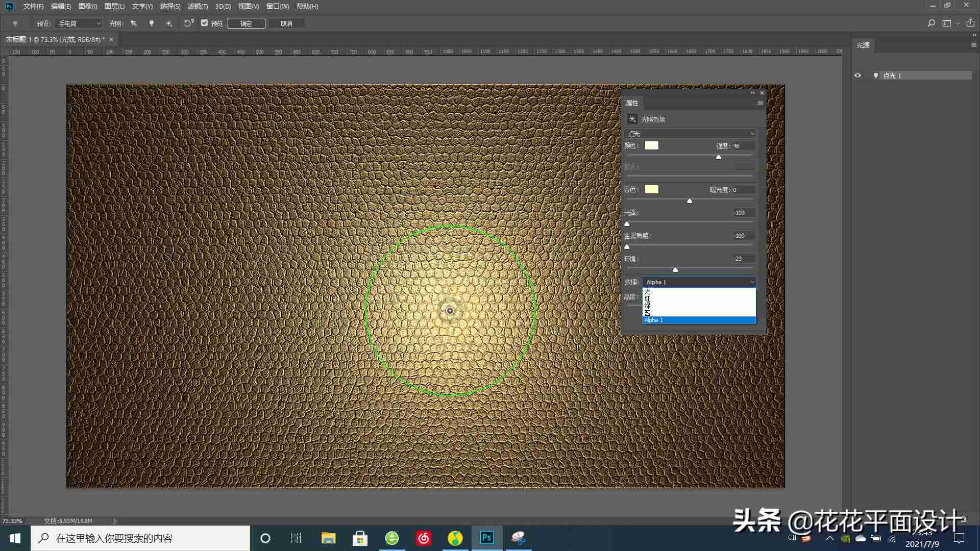Add a new point light

151,23
